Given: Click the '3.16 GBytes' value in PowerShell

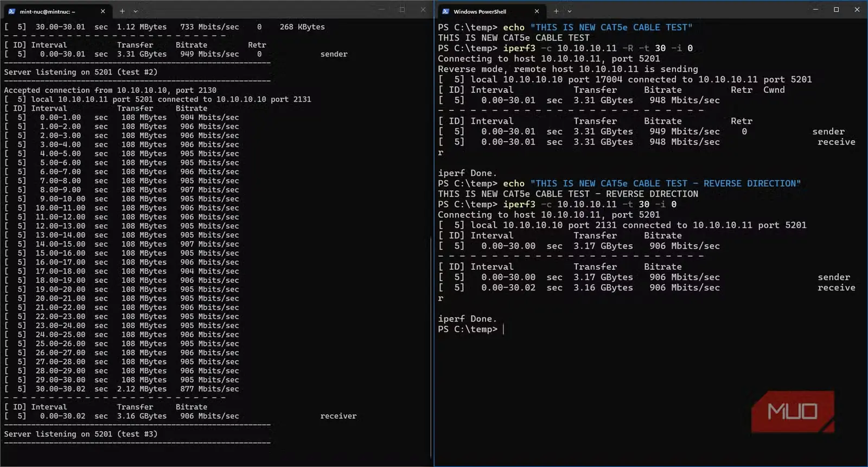Looking at the screenshot, I should tap(603, 287).
